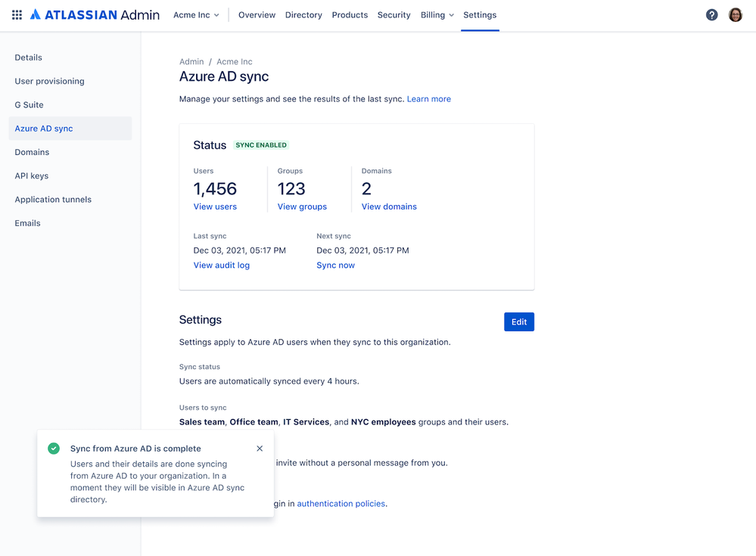Expand the Billing menu
756x556 pixels.
pyautogui.click(x=437, y=15)
